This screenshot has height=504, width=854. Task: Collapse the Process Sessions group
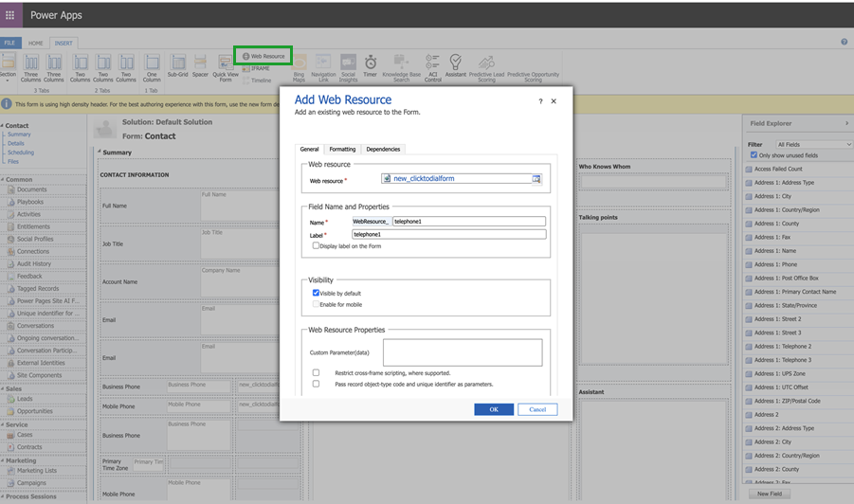[2, 496]
